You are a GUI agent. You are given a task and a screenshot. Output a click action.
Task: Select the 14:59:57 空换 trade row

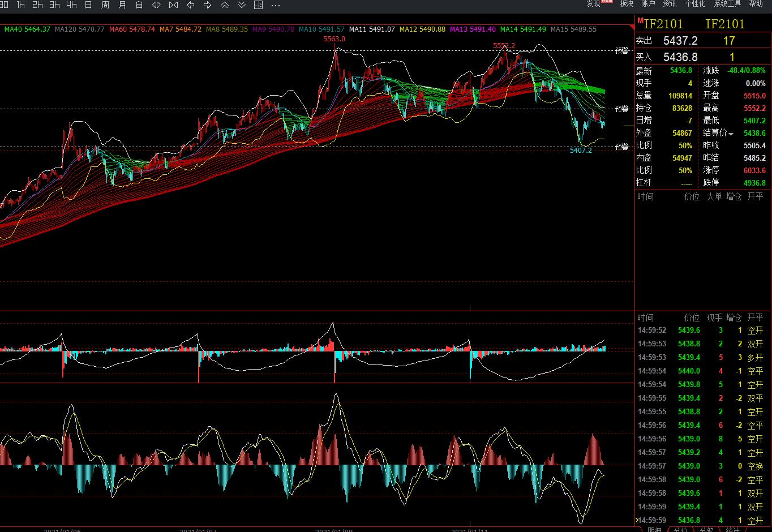click(703, 466)
